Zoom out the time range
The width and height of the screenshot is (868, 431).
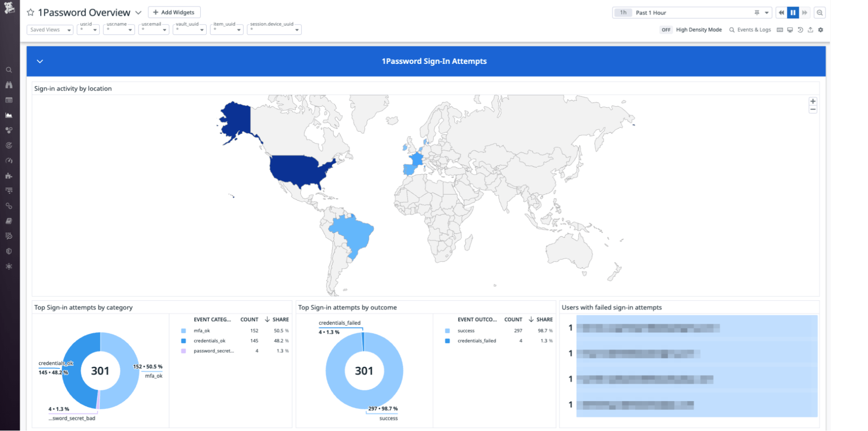[819, 13]
